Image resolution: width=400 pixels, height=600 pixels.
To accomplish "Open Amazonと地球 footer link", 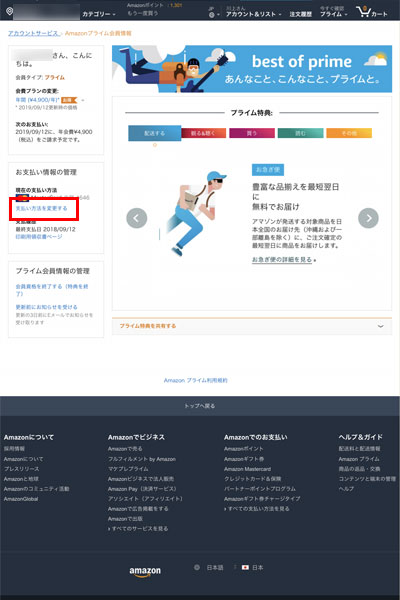I will click(21, 479).
